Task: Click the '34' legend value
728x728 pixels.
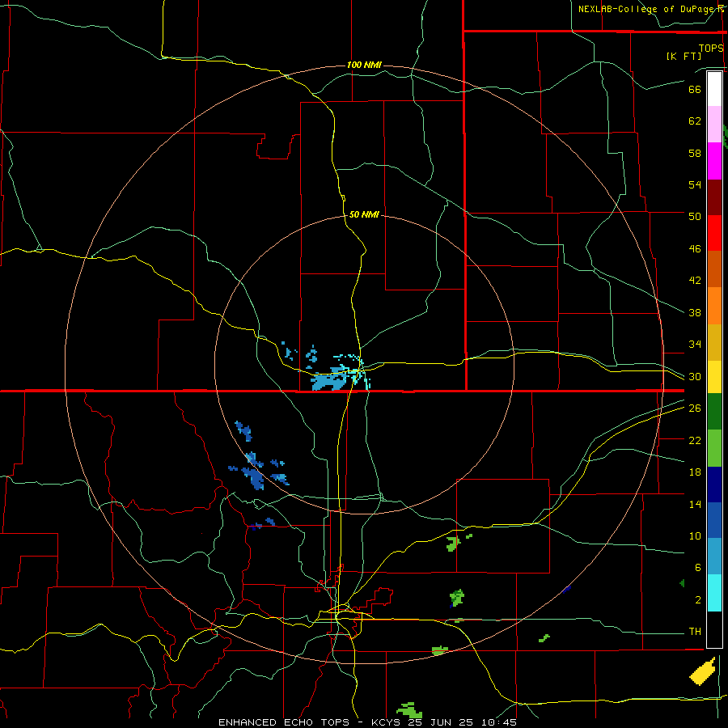Action: point(695,344)
